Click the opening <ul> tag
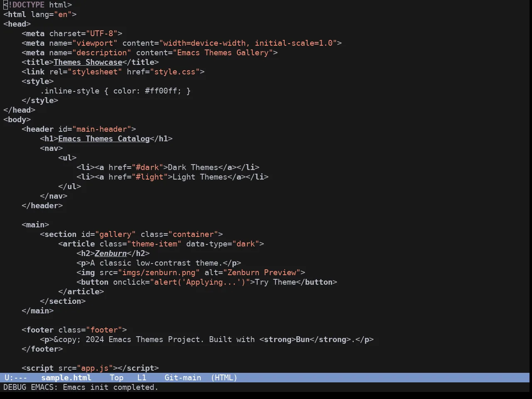 coord(67,158)
